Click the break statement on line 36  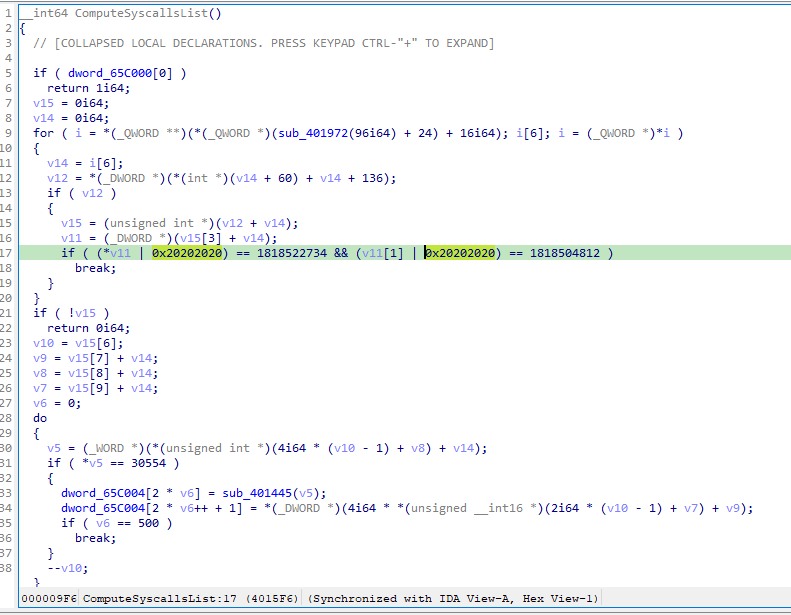tap(95, 538)
